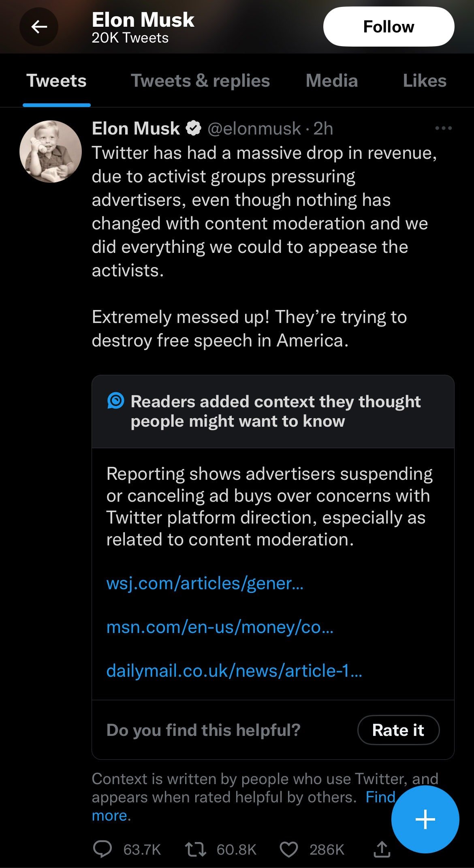The image size is (474, 868).
Task: Like the tweet with heart icon
Action: (289, 849)
